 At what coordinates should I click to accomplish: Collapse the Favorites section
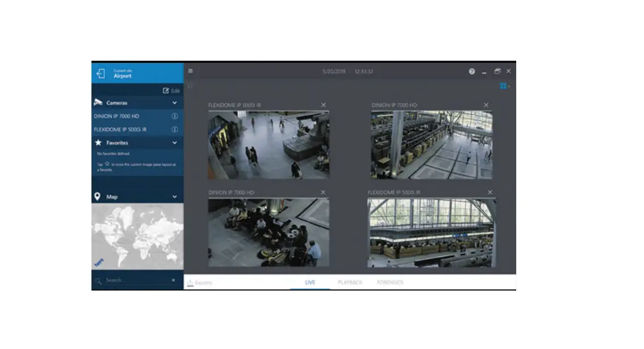[x=174, y=143]
